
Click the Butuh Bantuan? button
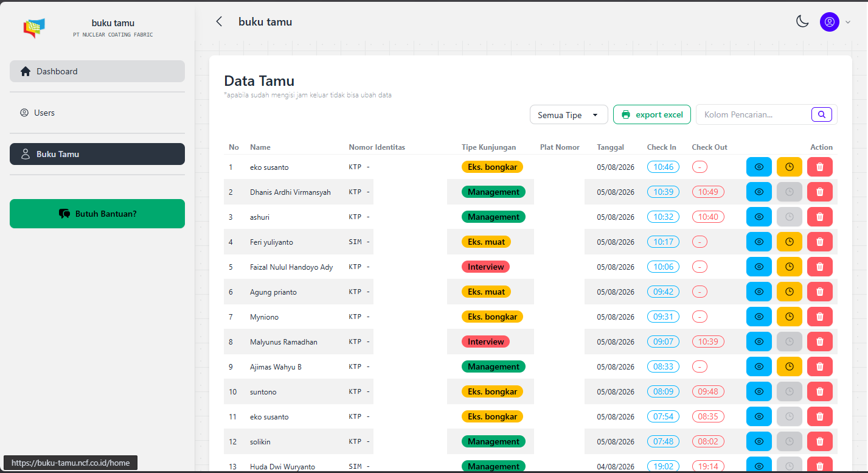point(97,214)
